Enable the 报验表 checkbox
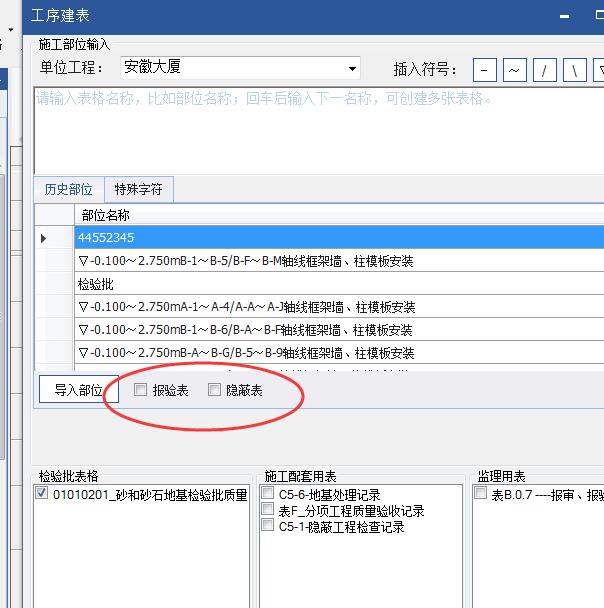Viewport: 604px width, 608px height. [141, 390]
